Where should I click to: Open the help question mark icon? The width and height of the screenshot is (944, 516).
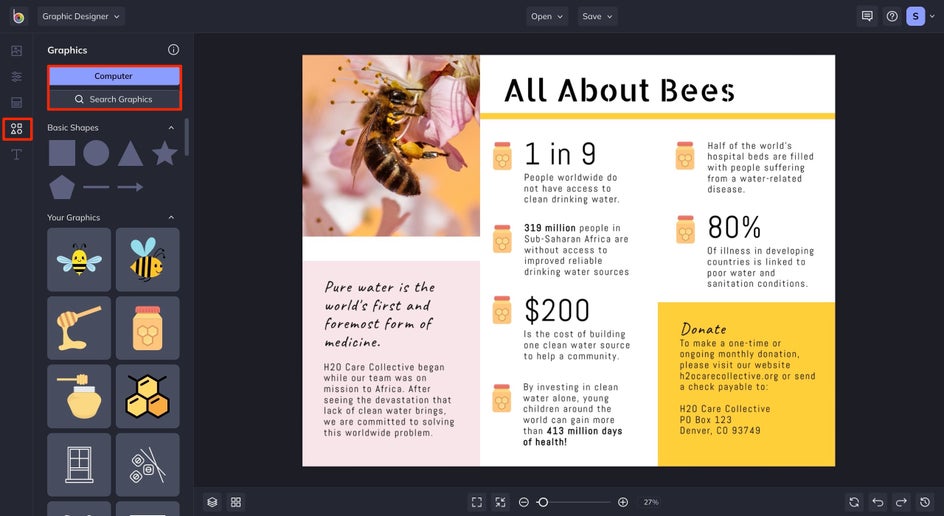tap(892, 16)
